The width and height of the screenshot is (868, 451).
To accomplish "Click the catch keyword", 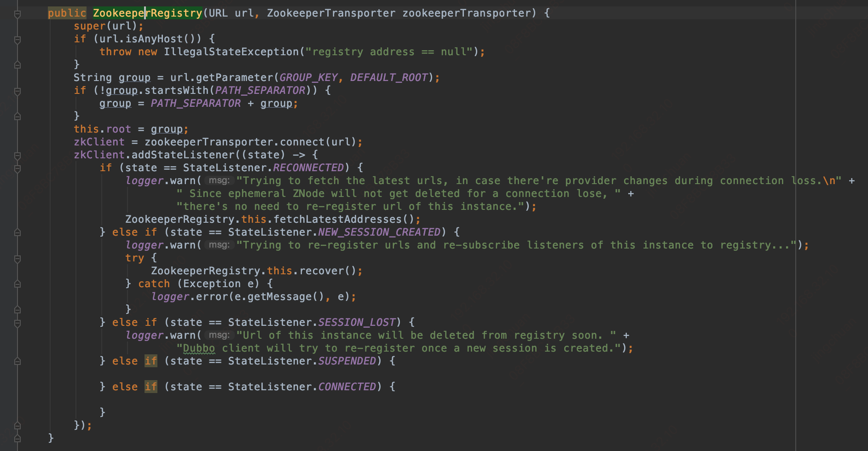I will [x=154, y=284].
